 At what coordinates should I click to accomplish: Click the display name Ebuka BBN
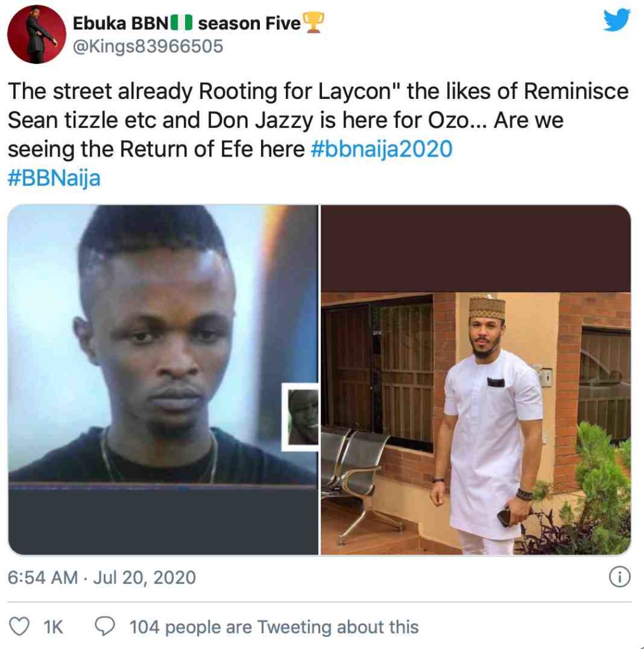pyautogui.click(x=121, y=24)
